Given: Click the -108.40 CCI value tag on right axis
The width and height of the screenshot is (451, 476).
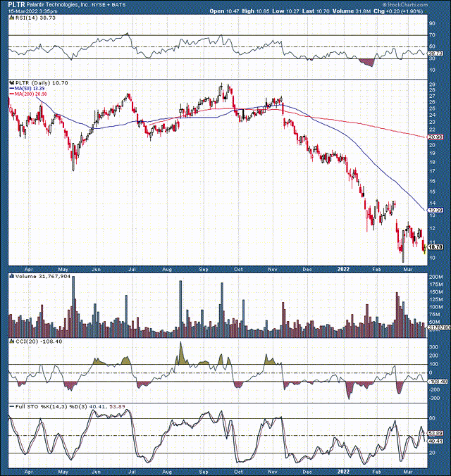Looking at the screenshot, I should (438, 382).
